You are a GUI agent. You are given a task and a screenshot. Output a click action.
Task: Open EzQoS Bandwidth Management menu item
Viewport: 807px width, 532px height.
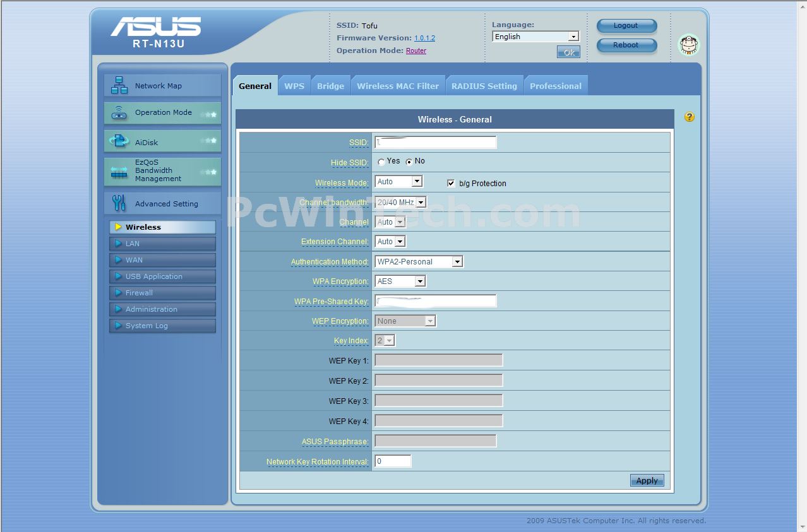[162, 171]
